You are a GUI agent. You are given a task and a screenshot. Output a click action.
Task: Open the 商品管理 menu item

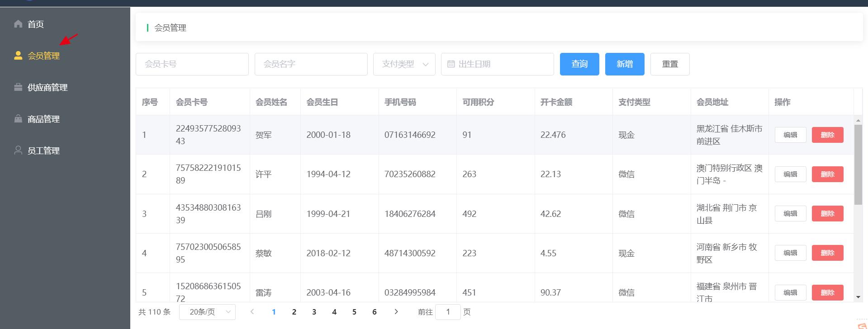point(65,119)
